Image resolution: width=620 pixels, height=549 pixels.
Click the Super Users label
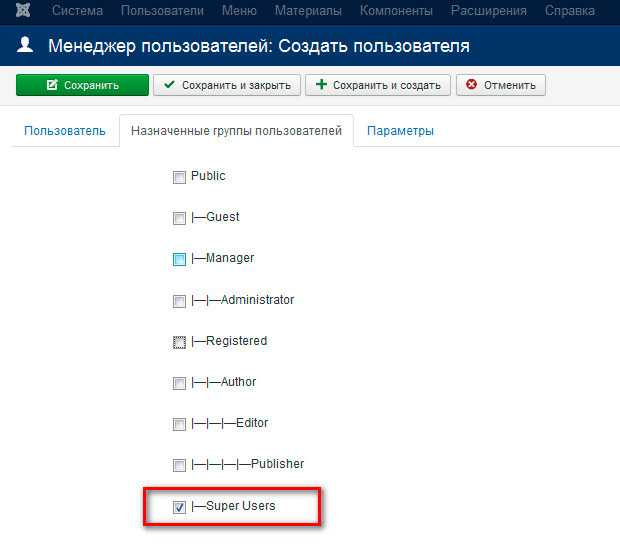pyautogui.click(x=233, y=506)
